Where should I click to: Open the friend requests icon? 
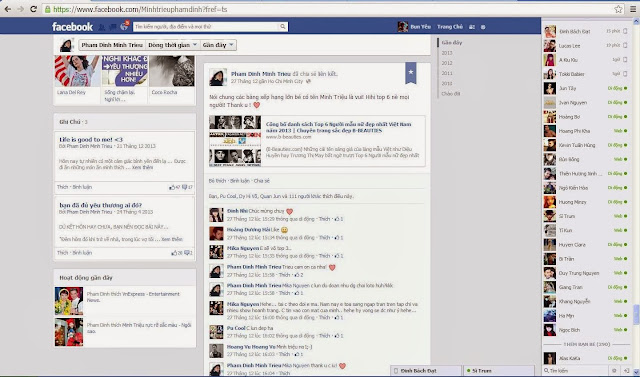[102, 27]
